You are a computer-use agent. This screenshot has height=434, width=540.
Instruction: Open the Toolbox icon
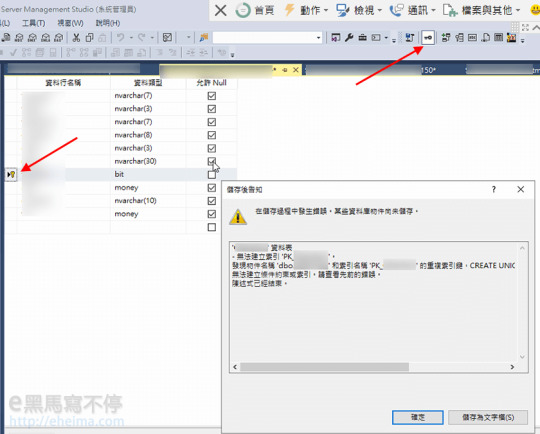362,38
